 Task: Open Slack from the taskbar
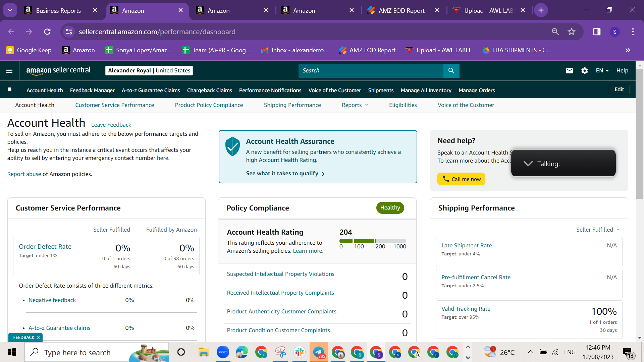(x=299, y=352)
